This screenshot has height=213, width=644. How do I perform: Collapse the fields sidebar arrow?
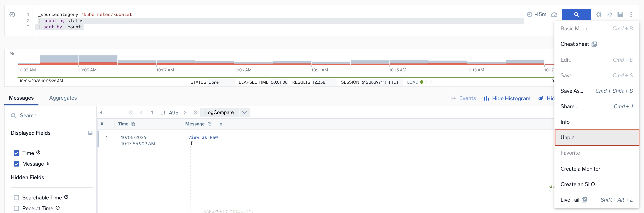[x=101, y=113]
